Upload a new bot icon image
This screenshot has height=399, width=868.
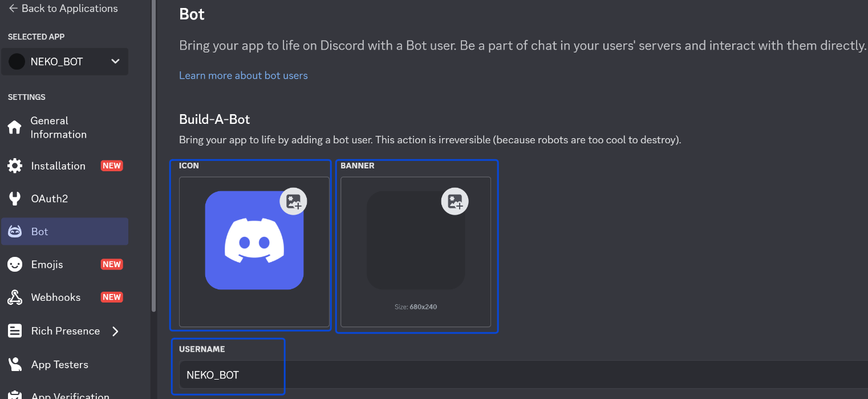tap(293, 201)
